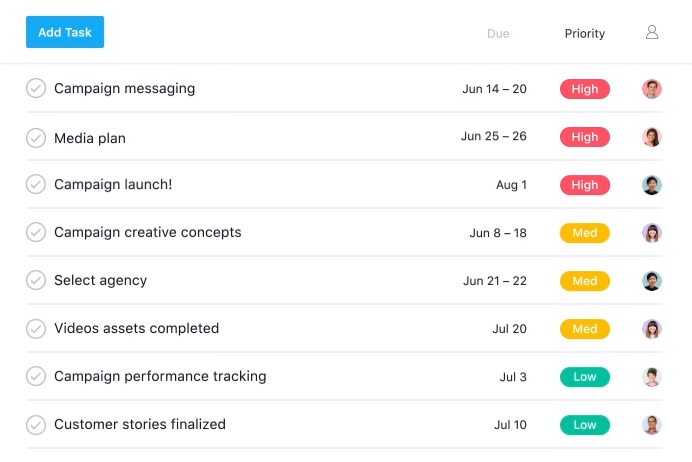
Task: Edit the Jun 8 – 18 due date
Action: pyautogui.click(x=498, y=233)
